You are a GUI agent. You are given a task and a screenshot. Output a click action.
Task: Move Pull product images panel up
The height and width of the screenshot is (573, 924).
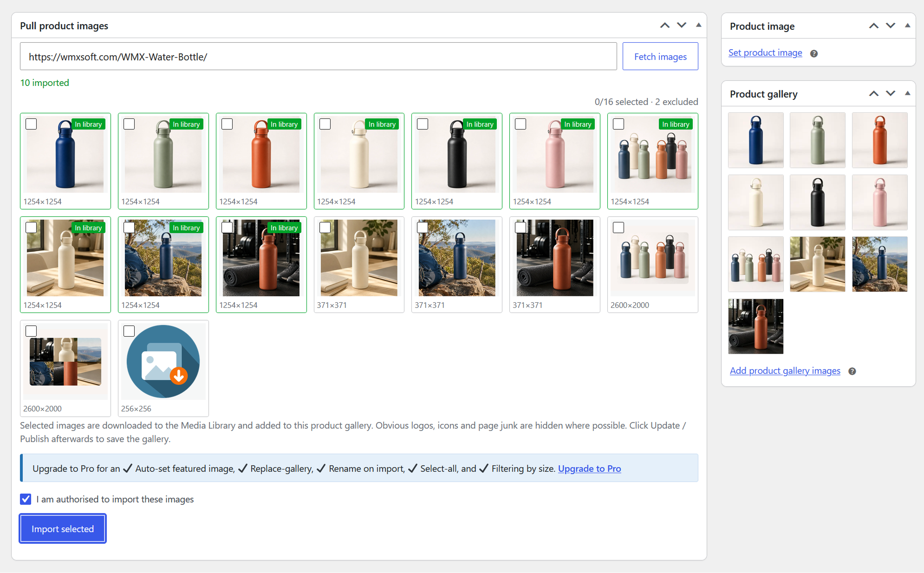665,26
